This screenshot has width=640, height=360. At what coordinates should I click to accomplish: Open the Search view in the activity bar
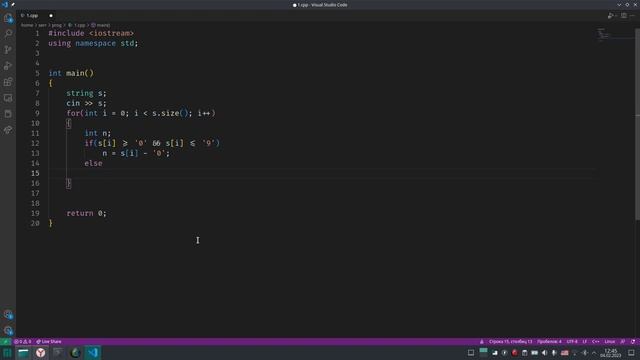(x=8, y=34)
